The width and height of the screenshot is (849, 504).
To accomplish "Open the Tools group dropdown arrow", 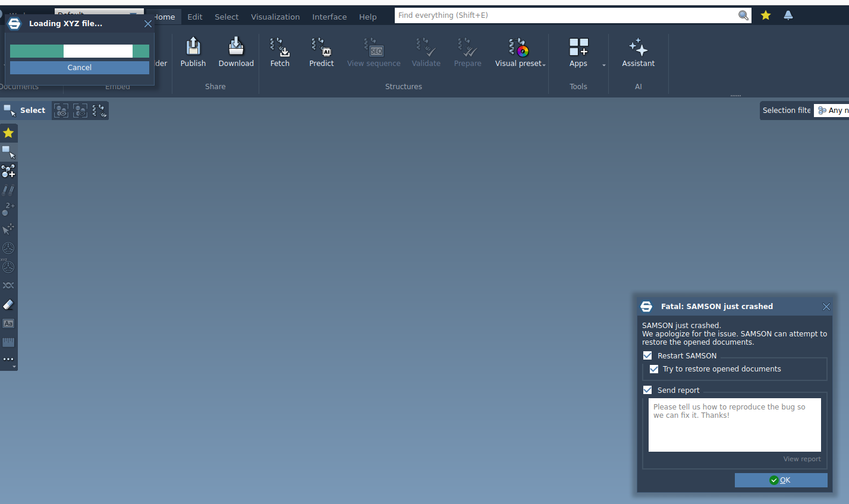I will tap(604, 65).
